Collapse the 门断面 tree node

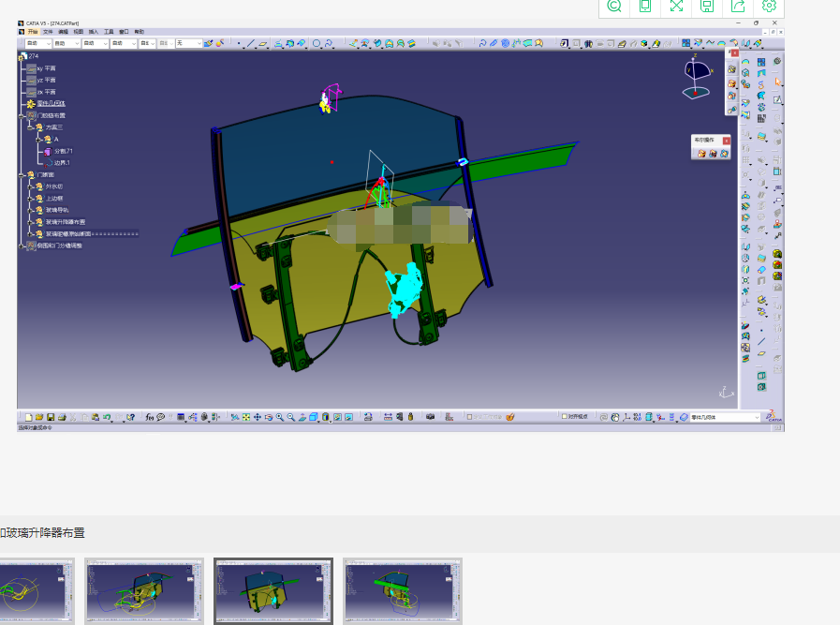click(22, 174)
